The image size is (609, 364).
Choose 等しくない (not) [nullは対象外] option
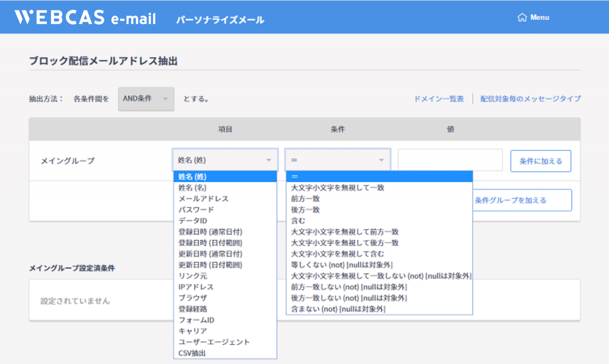(x=379, y=265)
